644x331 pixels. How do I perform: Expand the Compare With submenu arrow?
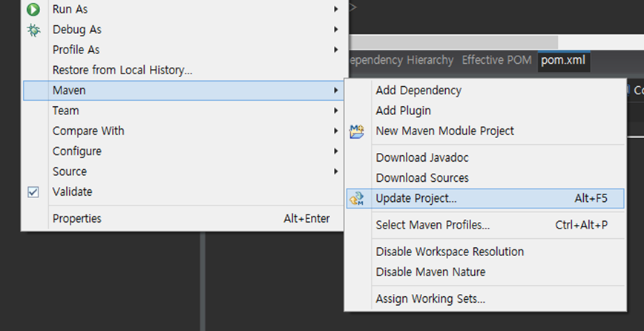[x=336, y=131]
